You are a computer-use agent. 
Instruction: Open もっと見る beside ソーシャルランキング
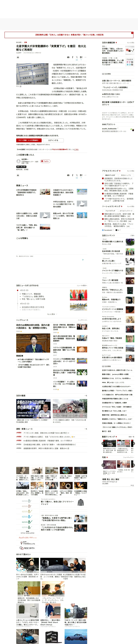tap(131, 207)
